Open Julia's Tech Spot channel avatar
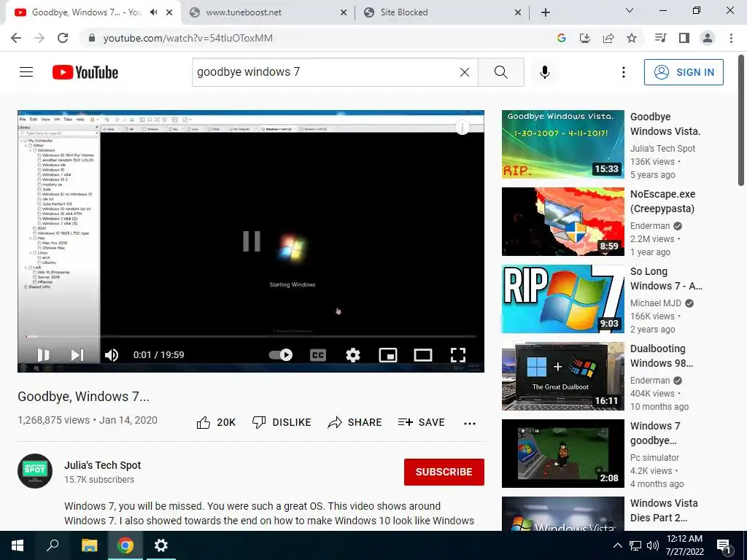Image resolution: width=747 pixels, height=560 pixels. coord(35,471)
